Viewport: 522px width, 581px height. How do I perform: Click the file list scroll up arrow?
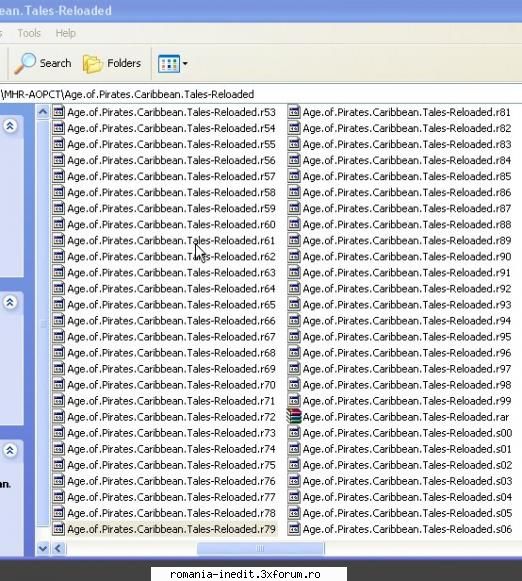click(x=43, y=112)
